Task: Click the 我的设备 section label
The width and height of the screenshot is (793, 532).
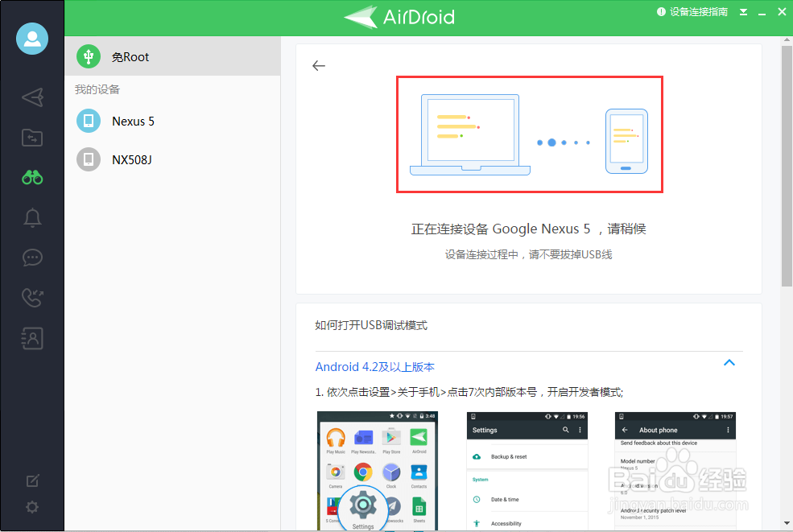Action: click(97, 89)
